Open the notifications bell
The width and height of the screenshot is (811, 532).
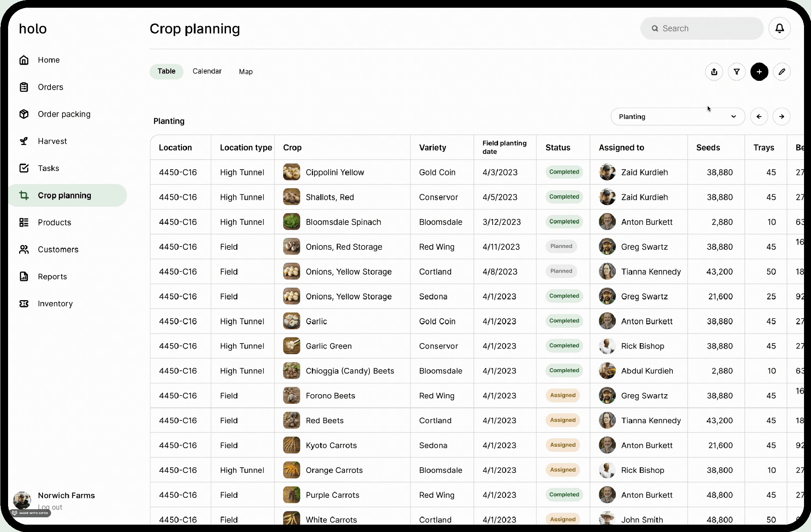click(x=779, y=28)
